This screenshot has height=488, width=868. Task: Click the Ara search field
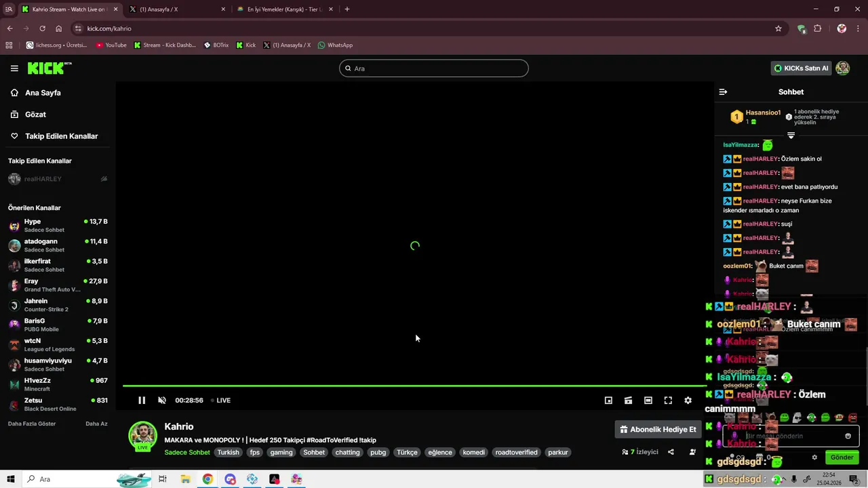(434, 68)
